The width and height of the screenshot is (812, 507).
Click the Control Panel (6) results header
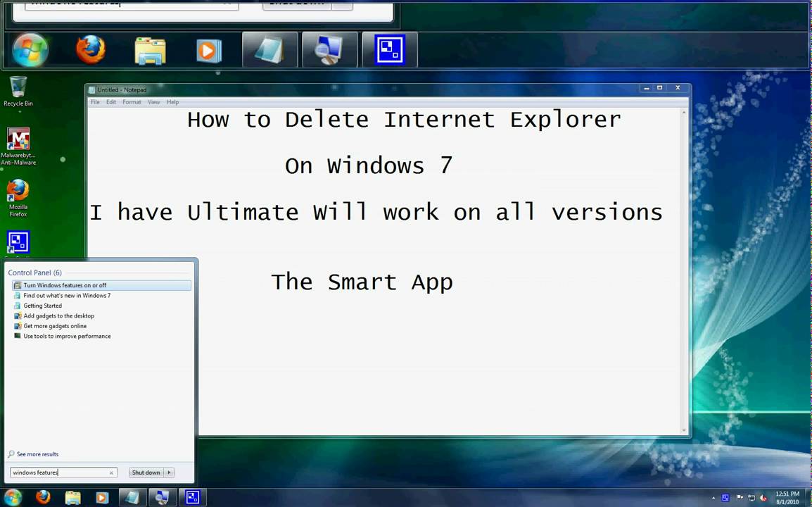(x=34, y=273)
